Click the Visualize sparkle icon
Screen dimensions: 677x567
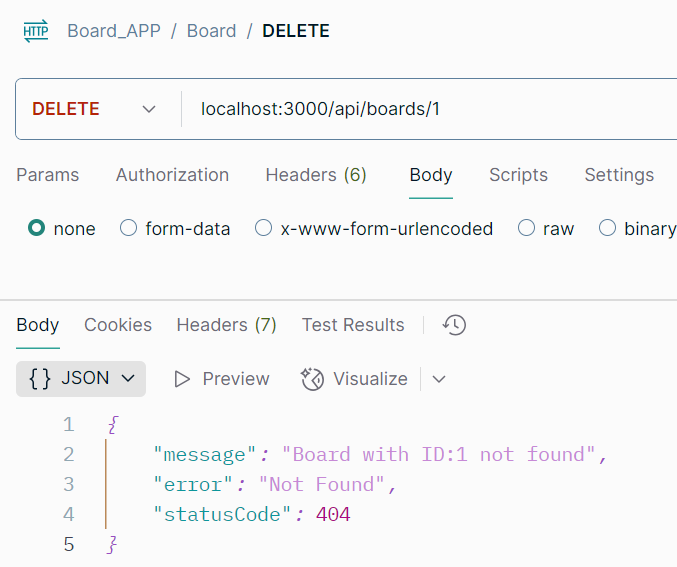click(x=312, y=379)
